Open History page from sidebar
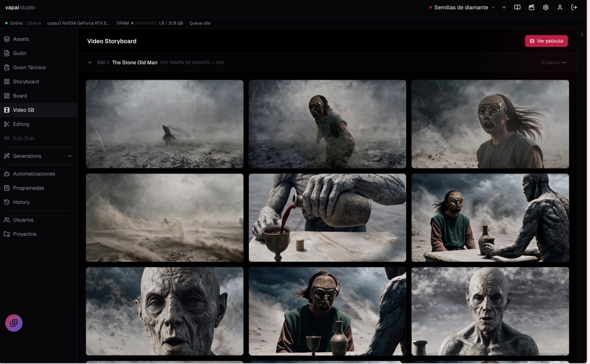The width and height of the screenshot is (590, 364). [x=39, y=202]
